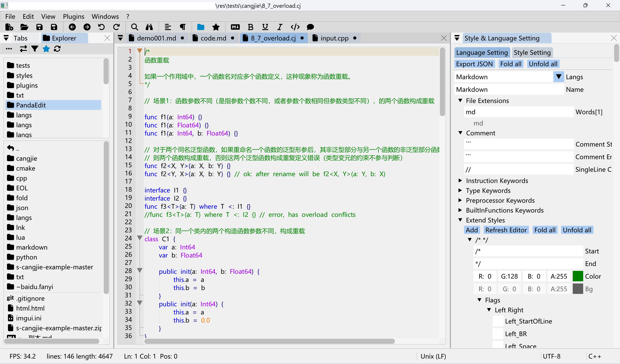Click the Markdown toolbar icon
620x364 pixels.
(x=235, y=27)
